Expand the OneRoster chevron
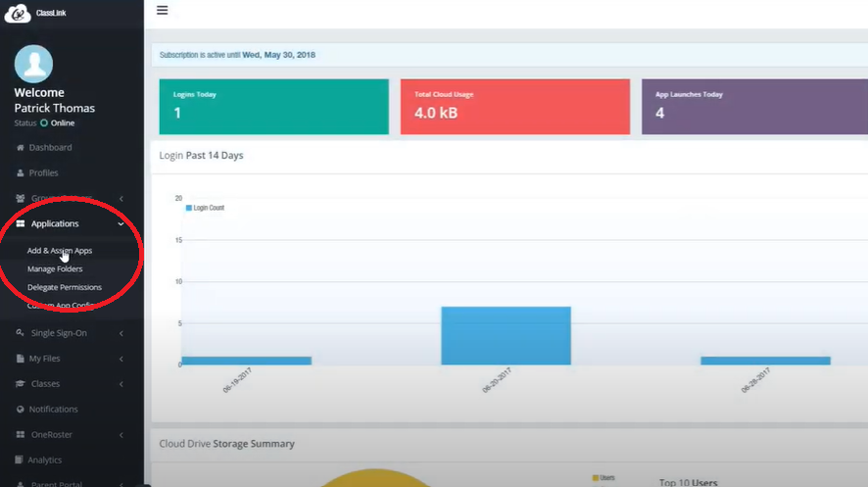The image size is (868, 487). 121,435
